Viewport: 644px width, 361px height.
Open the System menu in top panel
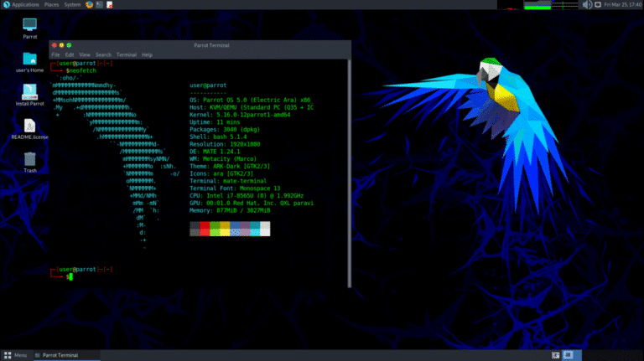(x=72, y=4)
